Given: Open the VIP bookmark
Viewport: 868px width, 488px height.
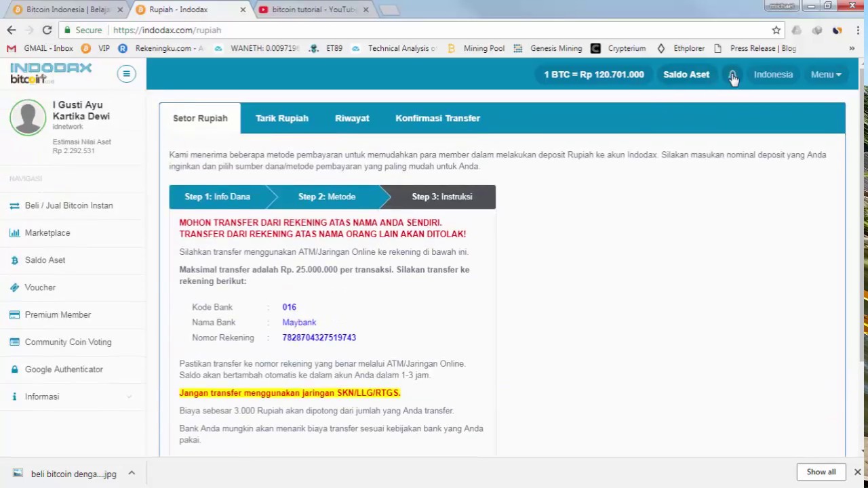Looking at the screenshot, I should click(x=95, y=48).
